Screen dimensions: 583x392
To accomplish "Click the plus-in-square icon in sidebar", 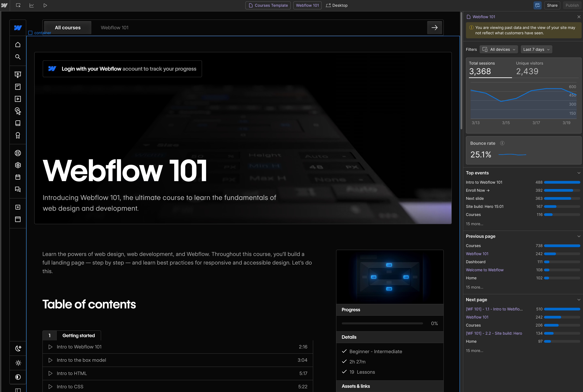I will [18, 207].
